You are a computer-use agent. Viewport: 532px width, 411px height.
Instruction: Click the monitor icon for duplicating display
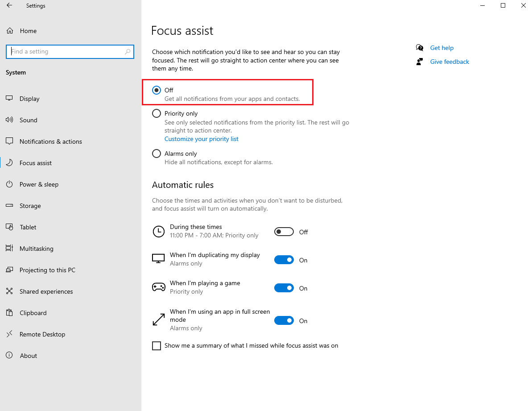[158, 259]
